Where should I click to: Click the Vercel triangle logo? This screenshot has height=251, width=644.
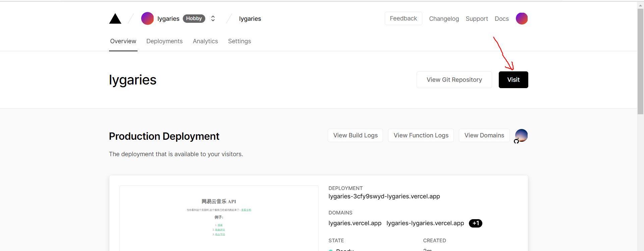115,19
